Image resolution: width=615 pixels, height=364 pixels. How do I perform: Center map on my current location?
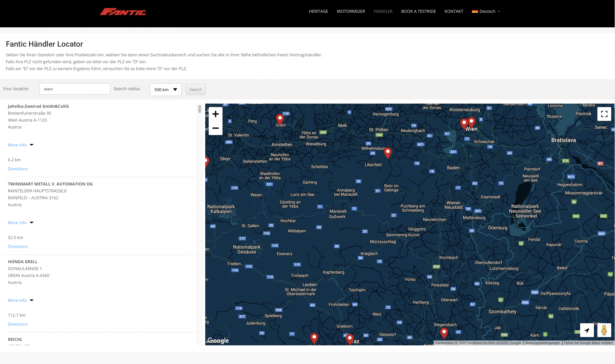(587, 330)
